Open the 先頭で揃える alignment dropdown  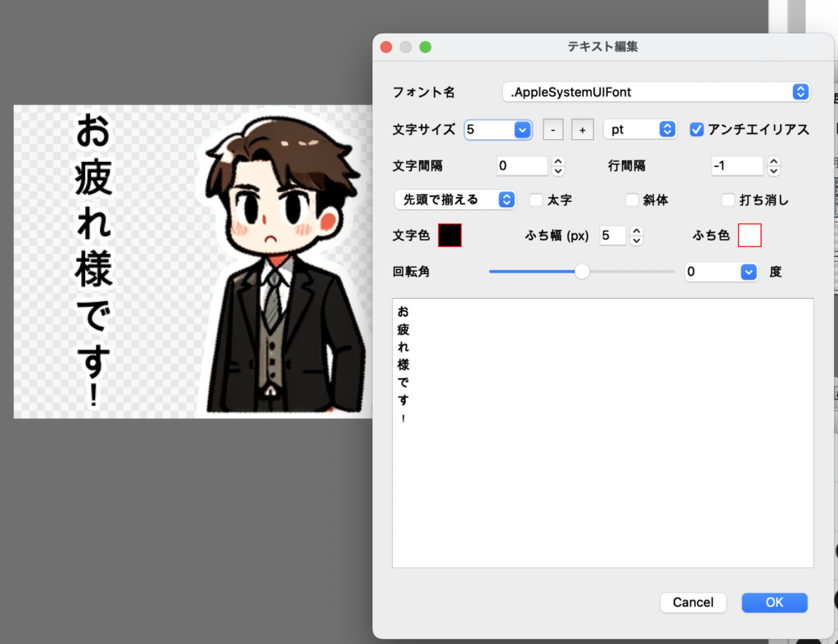click(455, 200)
